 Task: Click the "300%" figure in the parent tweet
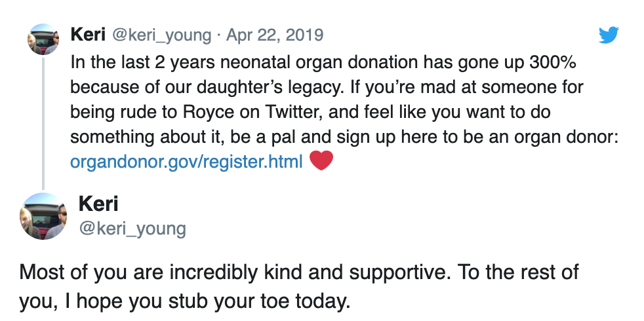pos(553,62)
